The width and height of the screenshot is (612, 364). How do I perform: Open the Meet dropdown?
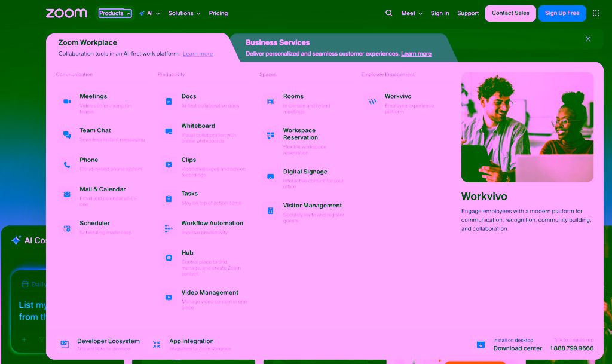[x=412, y=13]
